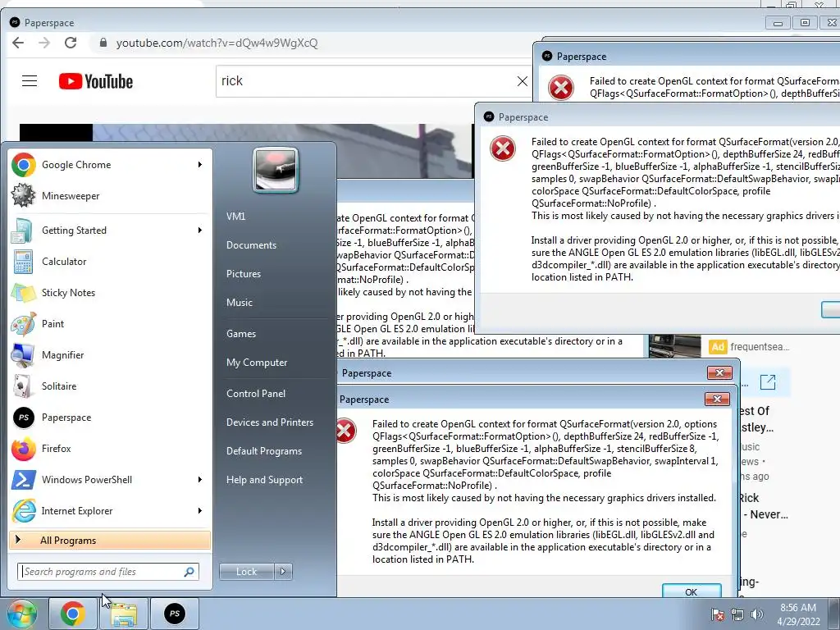Expand Google Chrome jump list arrow
840x630 pixels.
[x=200, y=164]
